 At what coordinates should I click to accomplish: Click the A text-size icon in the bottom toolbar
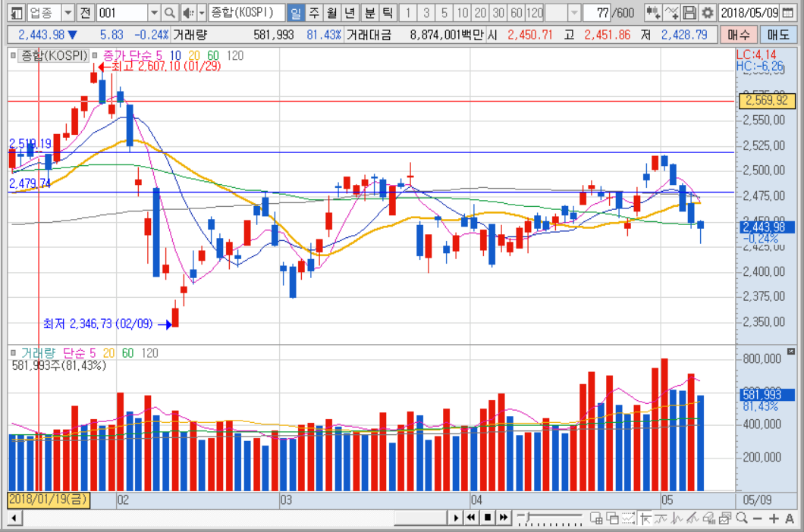(x=790, y=518)
